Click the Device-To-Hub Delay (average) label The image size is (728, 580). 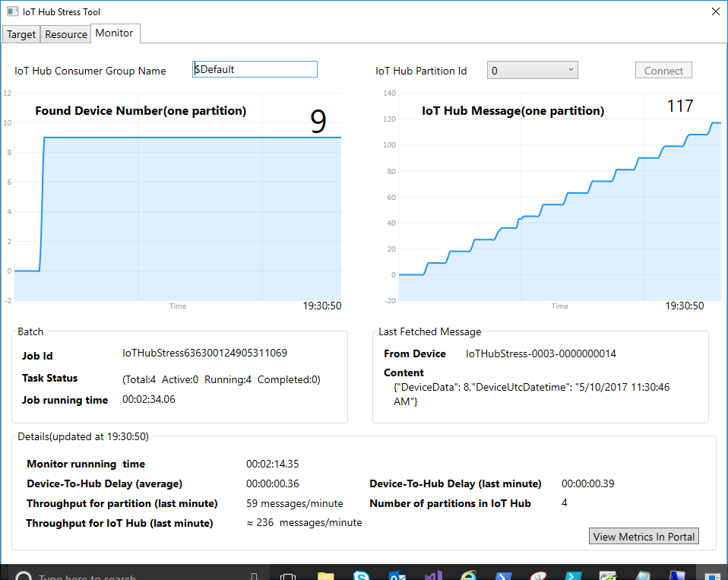point(104,484)
